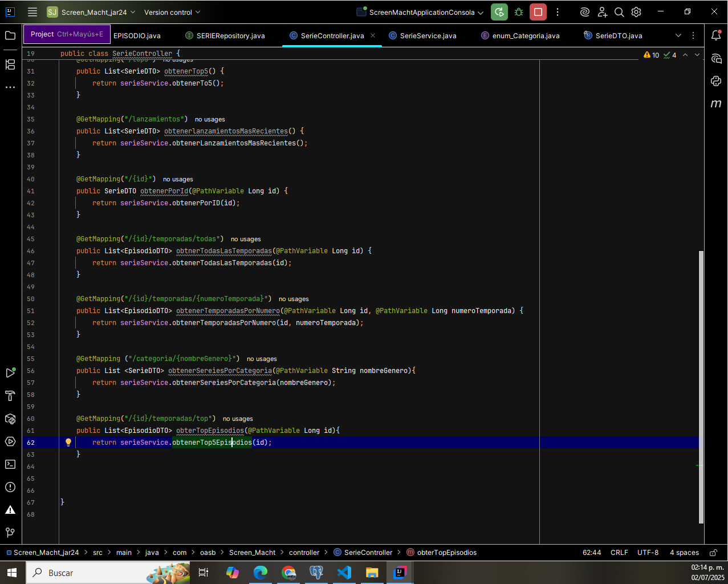Click the 4 typos check indicator
This screenshot has height=584, width=728.
(x=670, y=55)
